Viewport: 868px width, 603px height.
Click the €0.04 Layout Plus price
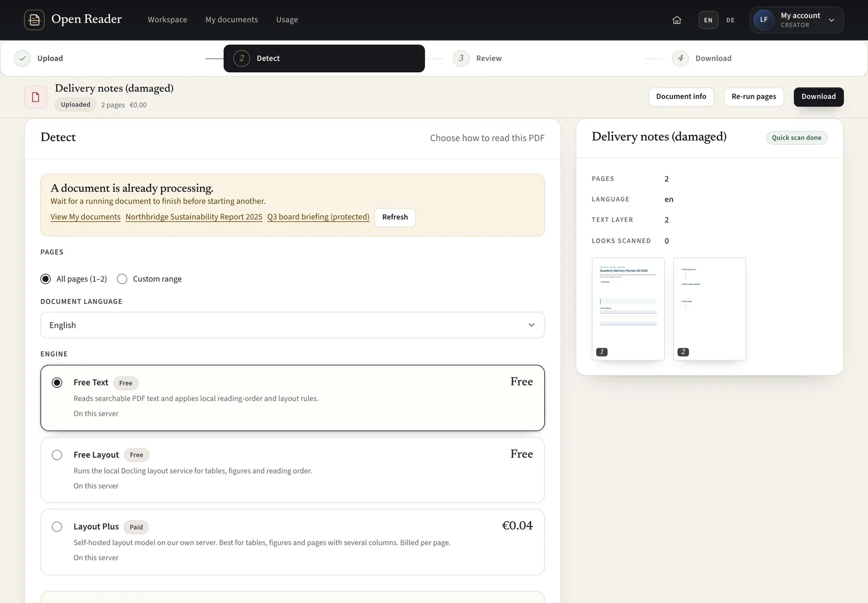coord(517,525)
